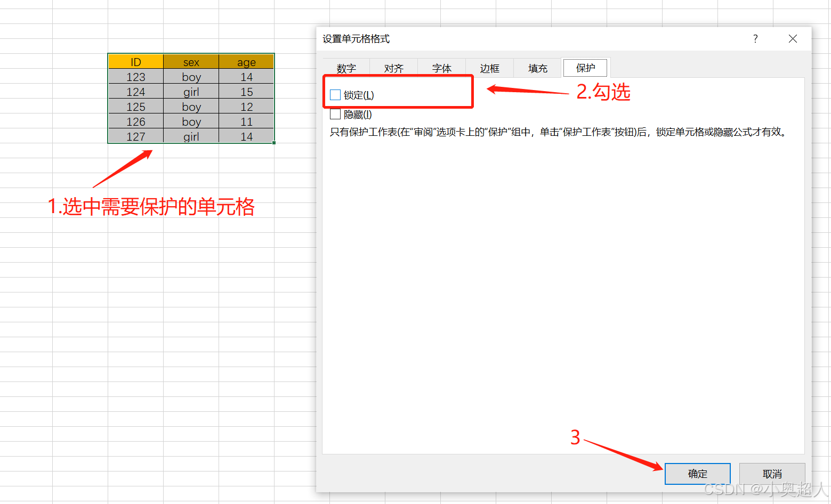Select the ID header cell
The width and height of the screenshot is (831, 504).
coord(136,62)
